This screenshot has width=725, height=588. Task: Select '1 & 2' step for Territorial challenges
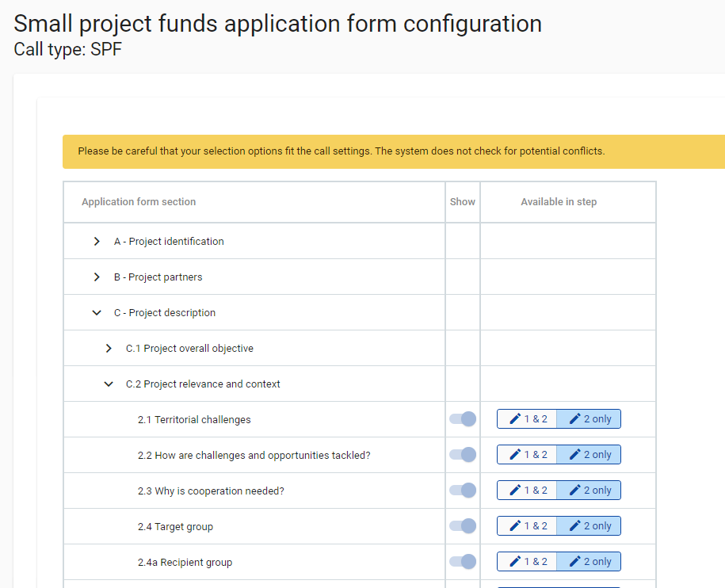(x=528, y=419)
